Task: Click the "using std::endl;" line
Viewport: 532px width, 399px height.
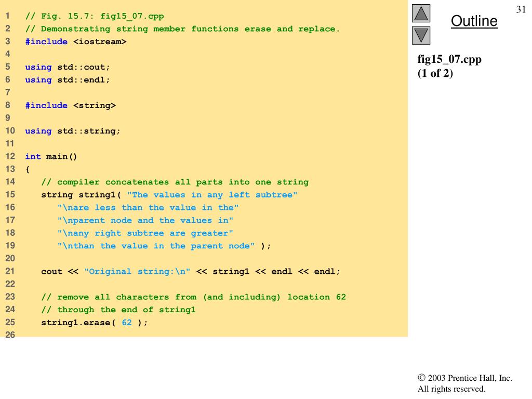Action: tap(68, 80)
